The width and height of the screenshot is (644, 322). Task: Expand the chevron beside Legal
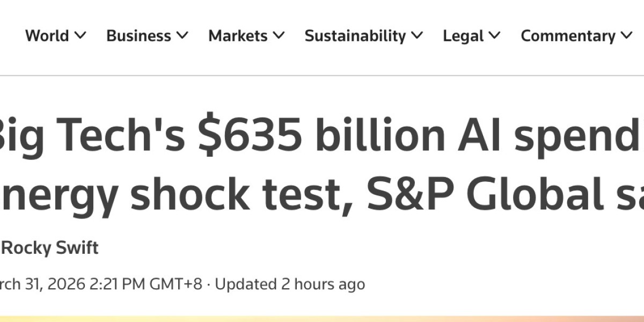click(495, 36)
